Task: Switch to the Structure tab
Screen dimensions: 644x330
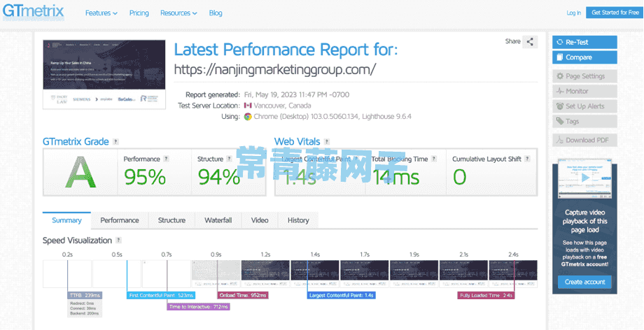Action: click(171, 220)
